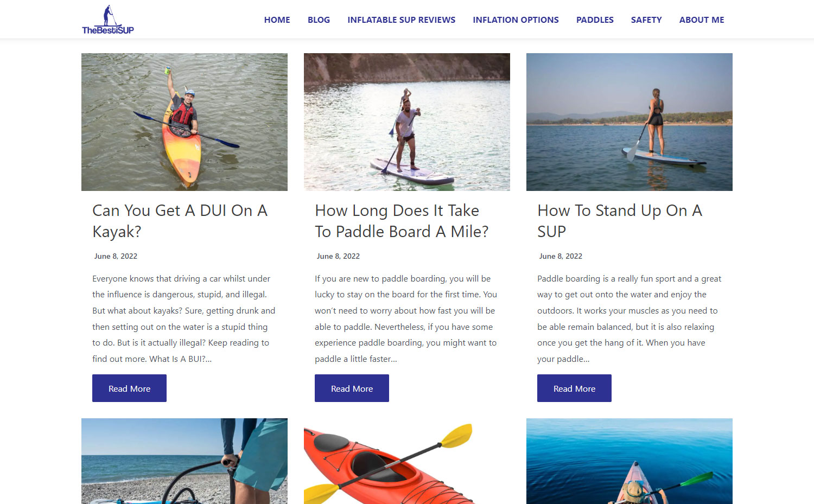Click How To Stand Up On A SUP heading
814x504 pixels.
click(620, 221)
